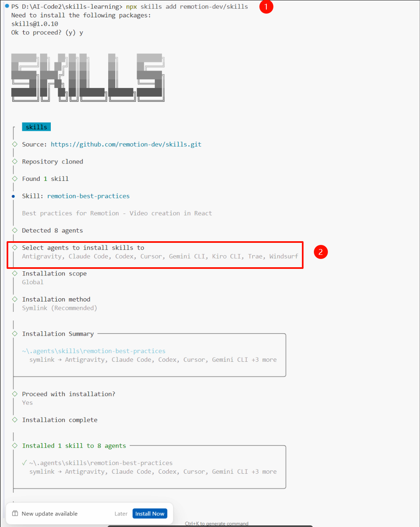The width and height of the screenshot is (420, 527).
Task: Click the checkmarked installed path line
Action: tap(97, 463)
